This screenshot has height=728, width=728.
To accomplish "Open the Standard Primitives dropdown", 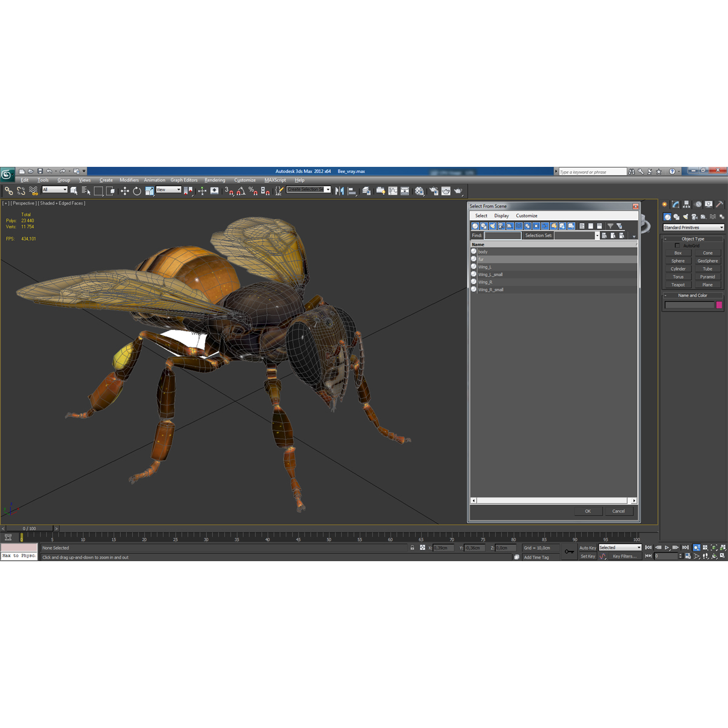I will pyautogui.click(x=693, y=227).
